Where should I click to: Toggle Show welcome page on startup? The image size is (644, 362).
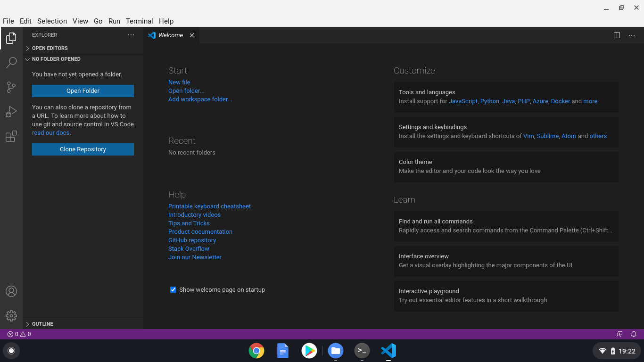click(173, 289)
